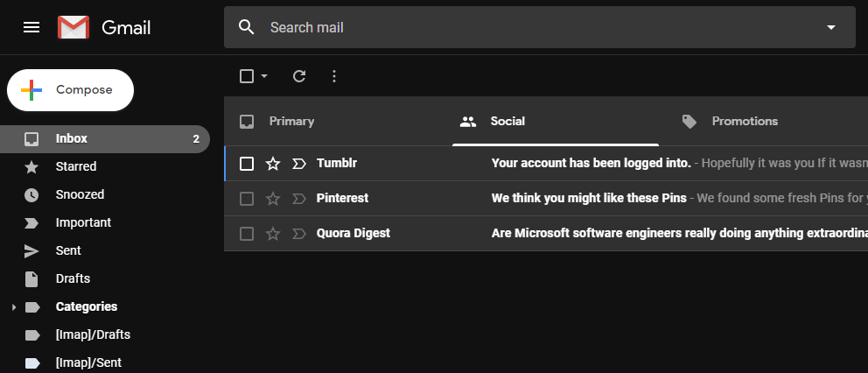This screenshot has height=373, width=868.
Task: Open the Starred folder
Action: (x=76, y=166)
